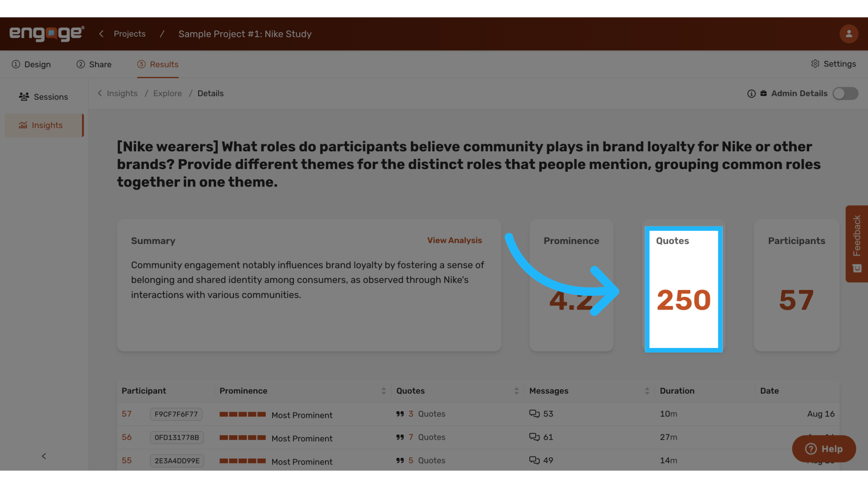The image size is (868, 488).
Task: Open participant 56
Action: coord(127,437)
